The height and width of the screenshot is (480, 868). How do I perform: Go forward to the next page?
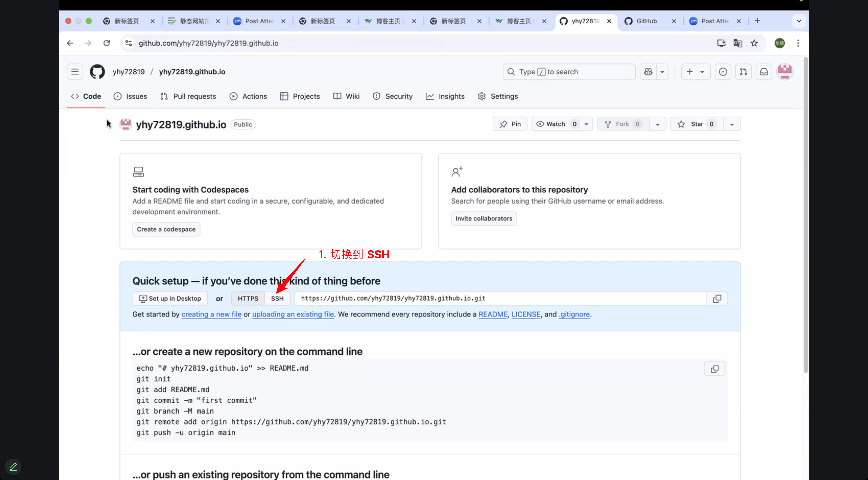click(88, 43)
